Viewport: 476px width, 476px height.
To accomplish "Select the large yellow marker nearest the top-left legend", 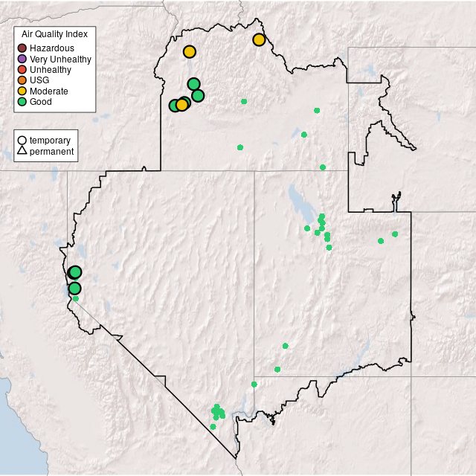I will [x=189, y=51].
